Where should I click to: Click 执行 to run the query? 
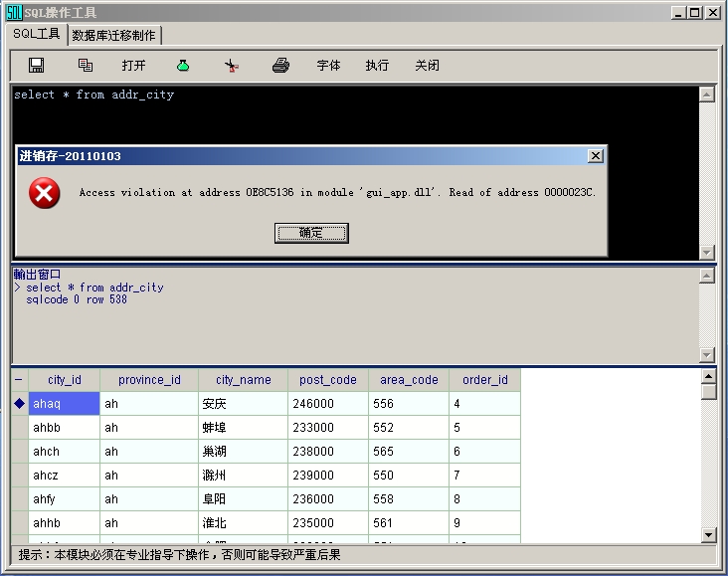point(377,66)
